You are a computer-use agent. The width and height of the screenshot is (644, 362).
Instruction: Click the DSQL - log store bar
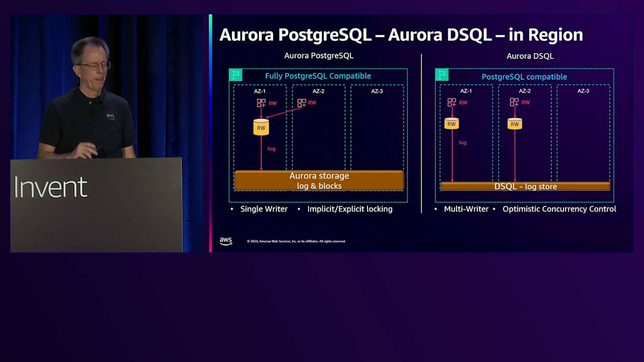(x=525, y=187)
